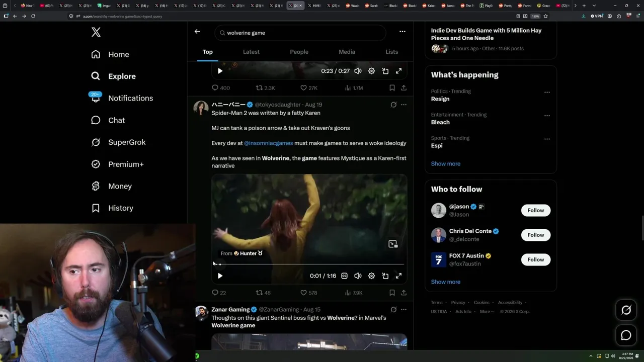Enter fullscreen on the 0:27 video
The image size is (644, 362).
(398, 71)
